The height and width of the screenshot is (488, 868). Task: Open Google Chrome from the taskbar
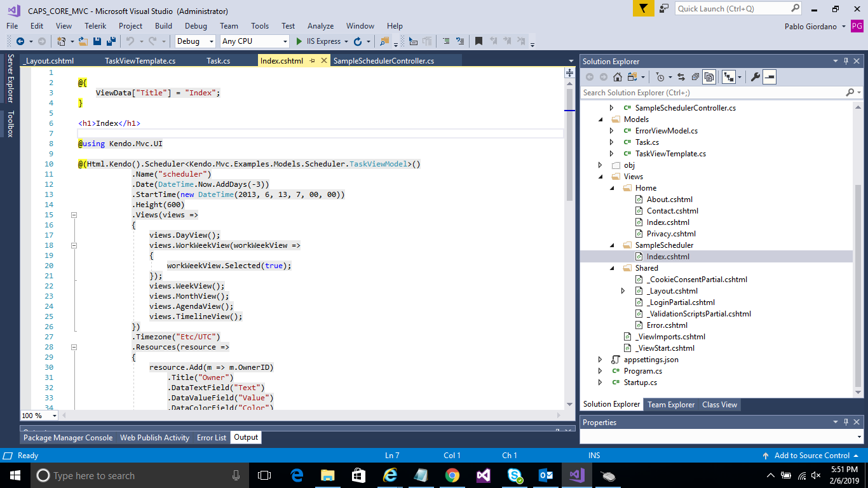pos(452,475)
